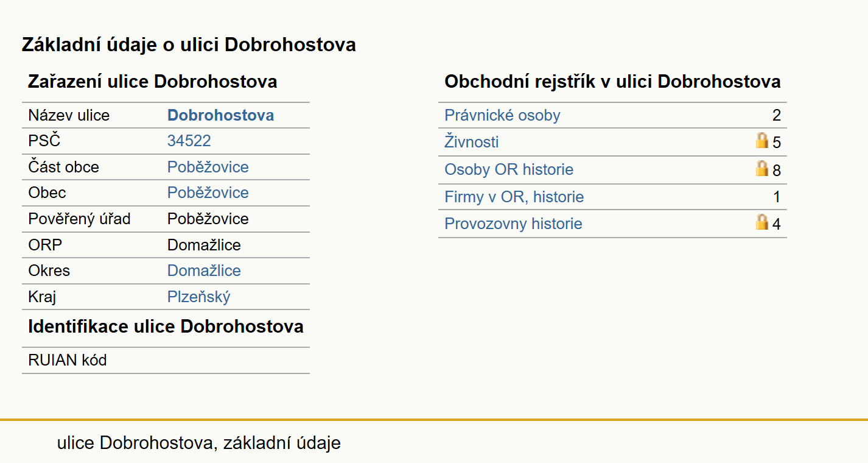Click the RUIAN kód row label
Image resolution: width=868 pixels, height=463 pixels.
click(68, 360)
